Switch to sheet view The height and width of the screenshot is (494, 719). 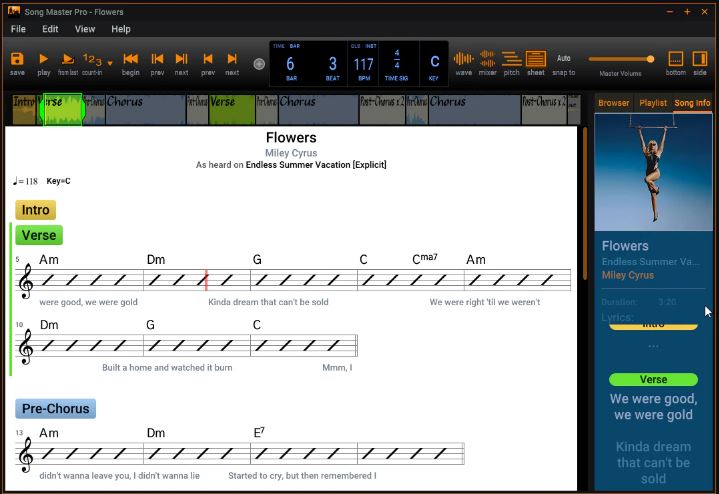tap(536, 62)
